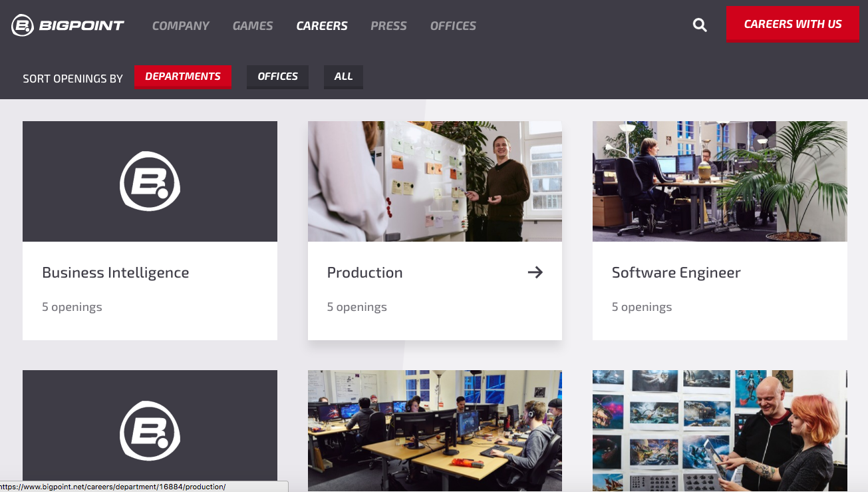Click the search magnifier icon
Image resolution: width=868 pixels, height=492 pixels.
[x=699, y=25]
